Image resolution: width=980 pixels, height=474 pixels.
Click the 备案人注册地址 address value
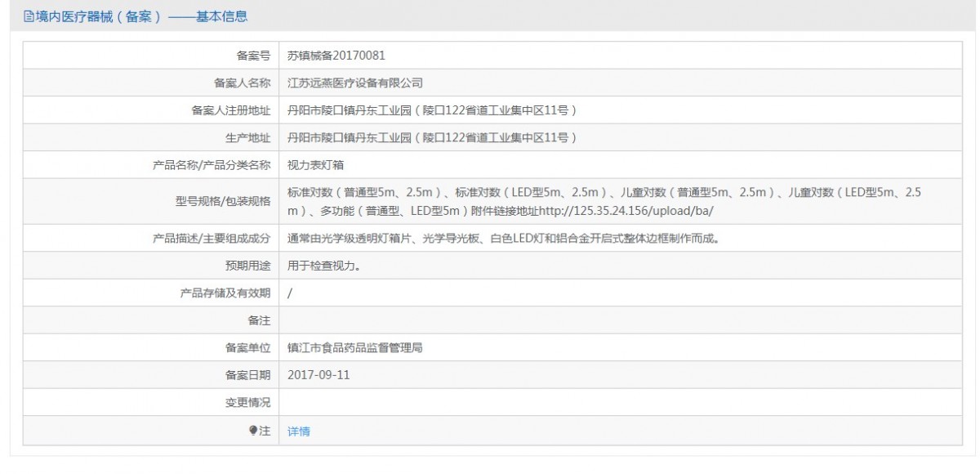(433, 110)
